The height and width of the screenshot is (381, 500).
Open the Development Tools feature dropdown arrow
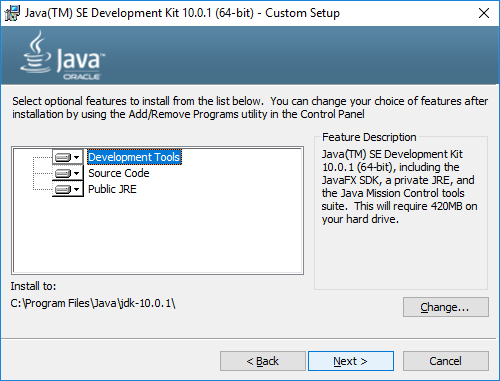77,157
